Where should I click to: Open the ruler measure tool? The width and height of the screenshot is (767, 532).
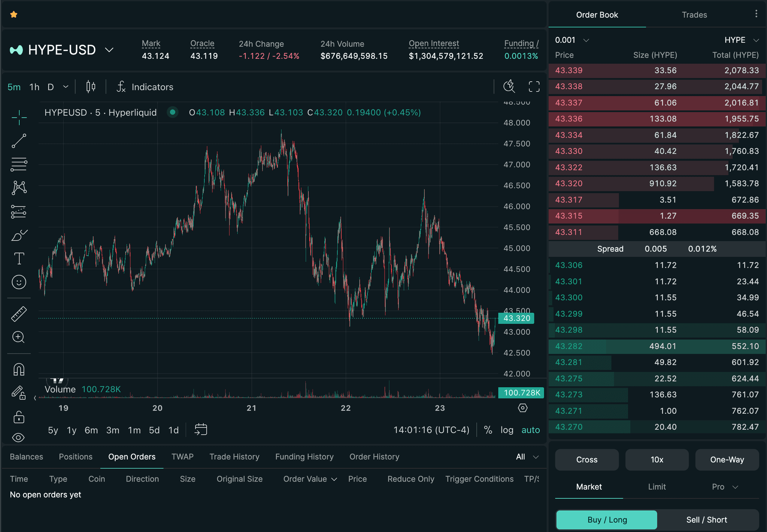click(x=19, y=314)
